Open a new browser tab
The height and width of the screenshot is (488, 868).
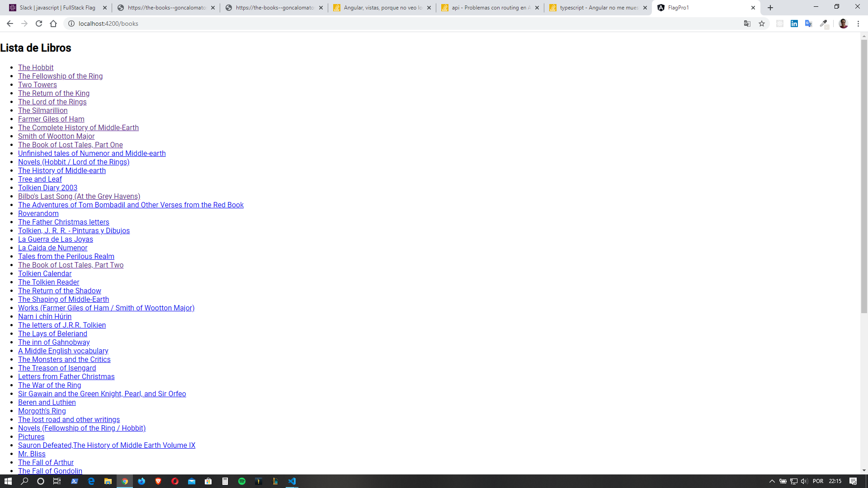[x=770, y=8]
